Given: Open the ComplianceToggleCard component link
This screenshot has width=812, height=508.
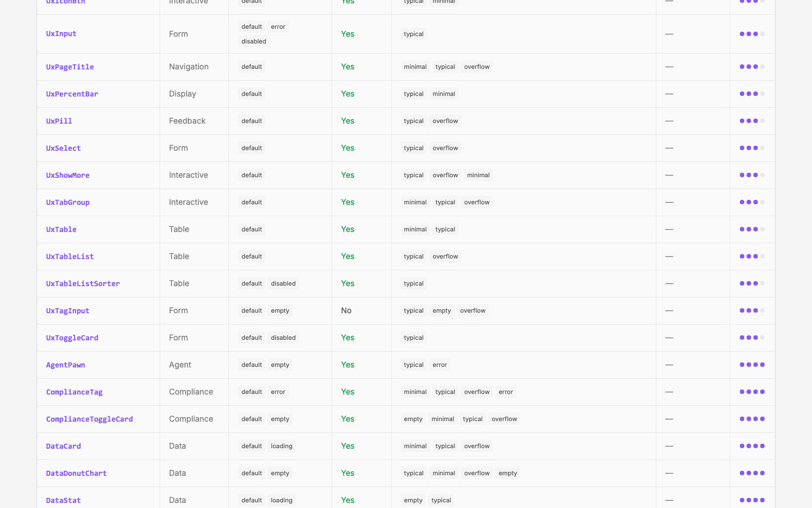Looking at the screenshot, I should (x=89, y=419).
